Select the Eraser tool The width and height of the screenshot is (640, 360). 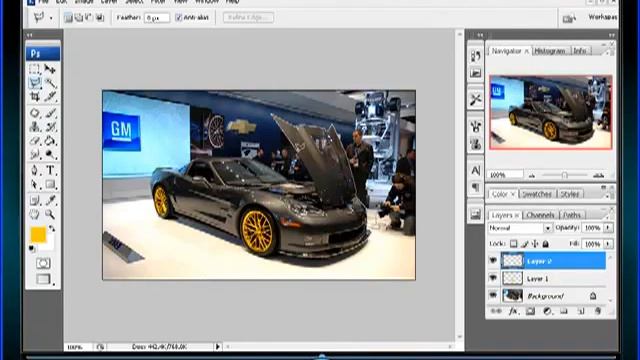tap(35, 141)
